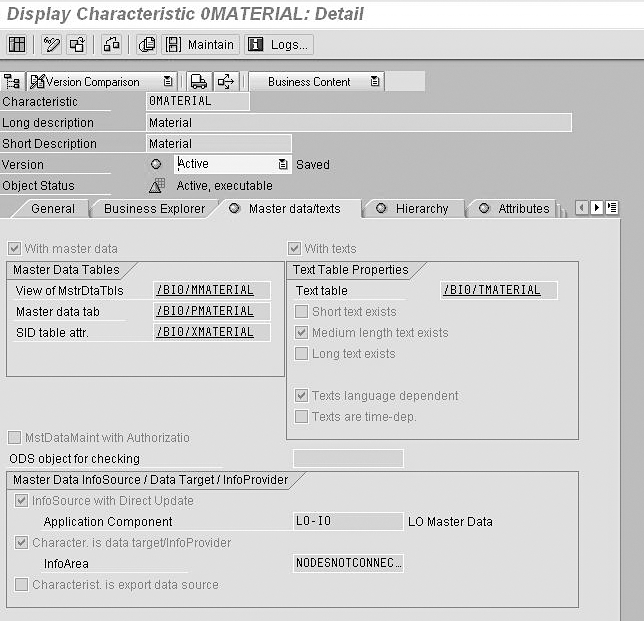The image size is (644, 621).
Task: Click the hierarchy structure toolbar icon
Action: click(111, 45)
